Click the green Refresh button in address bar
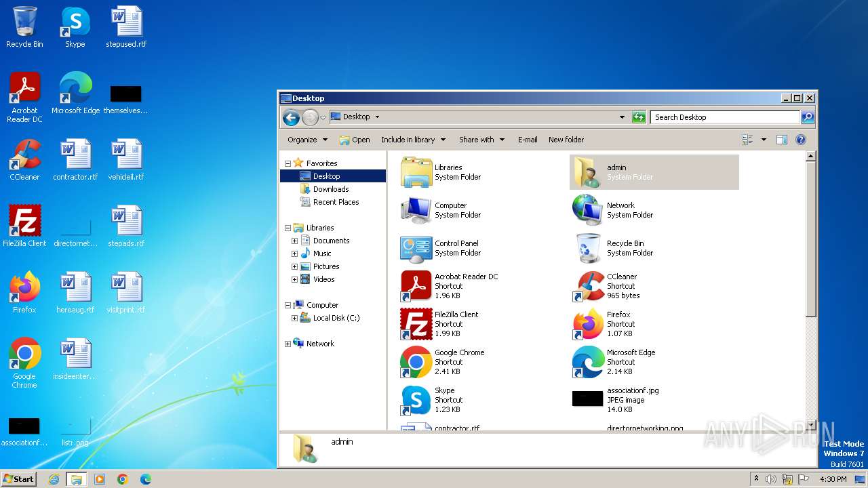Screen dimensions: 868x488 click(x=639, y=117)
